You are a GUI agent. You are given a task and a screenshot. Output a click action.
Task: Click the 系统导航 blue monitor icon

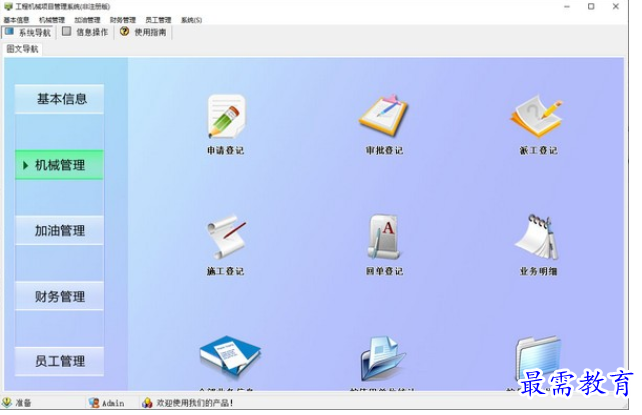[x=9, y=32]
